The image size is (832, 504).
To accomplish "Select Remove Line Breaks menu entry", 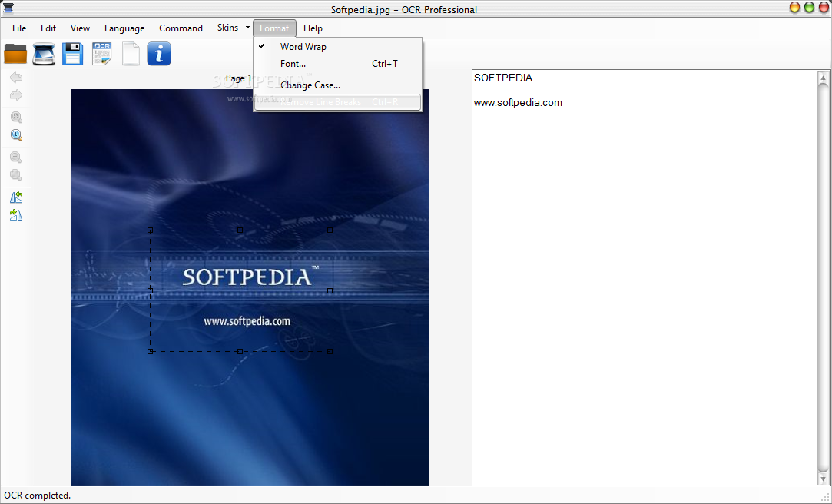I will point(337,102).
